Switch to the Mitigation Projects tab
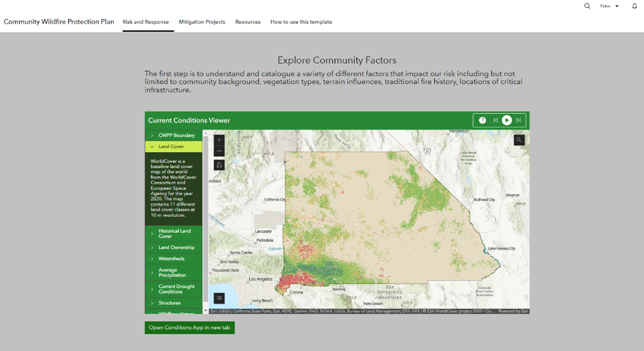The width and height of the screenshot is (644, 351). point(202,22)
